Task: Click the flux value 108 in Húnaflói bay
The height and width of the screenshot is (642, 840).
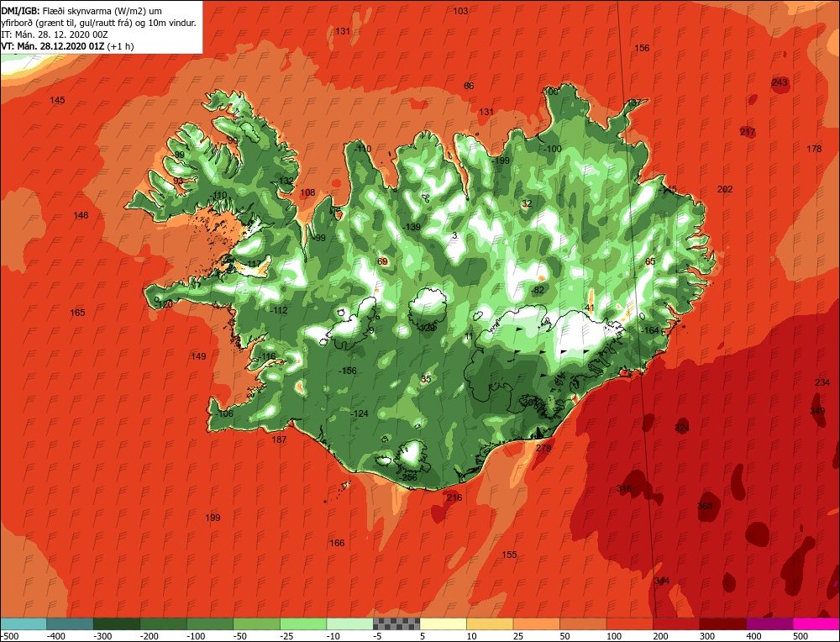Action: pyautogui.click(x=307, y=192)
